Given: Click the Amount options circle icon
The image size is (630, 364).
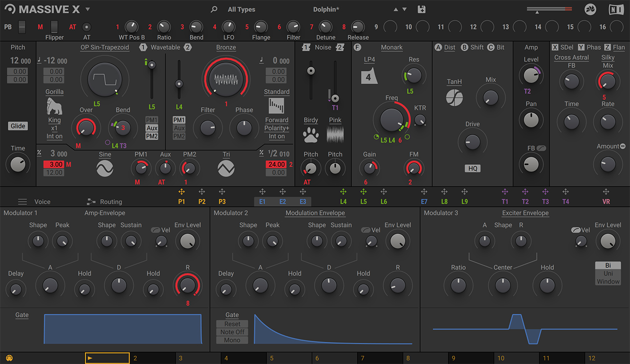Looking at the screenshot, I should point(623,146).
